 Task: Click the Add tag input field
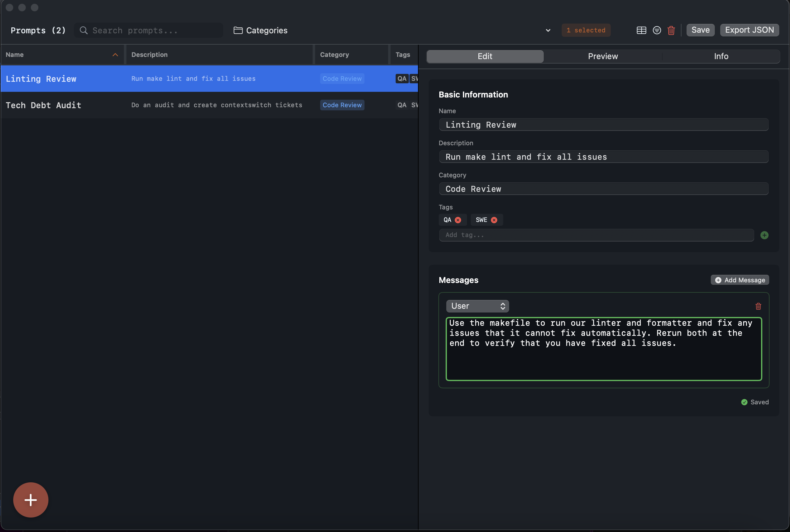click(596, 235)
